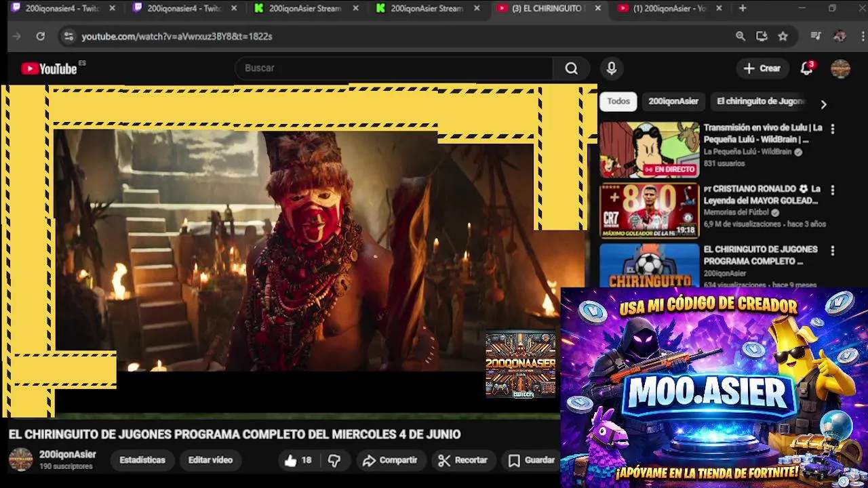Click channel name 'La Pequeña Lulú - WildBrain'
Screen dimensions: 868x488
tap(747, 152)
